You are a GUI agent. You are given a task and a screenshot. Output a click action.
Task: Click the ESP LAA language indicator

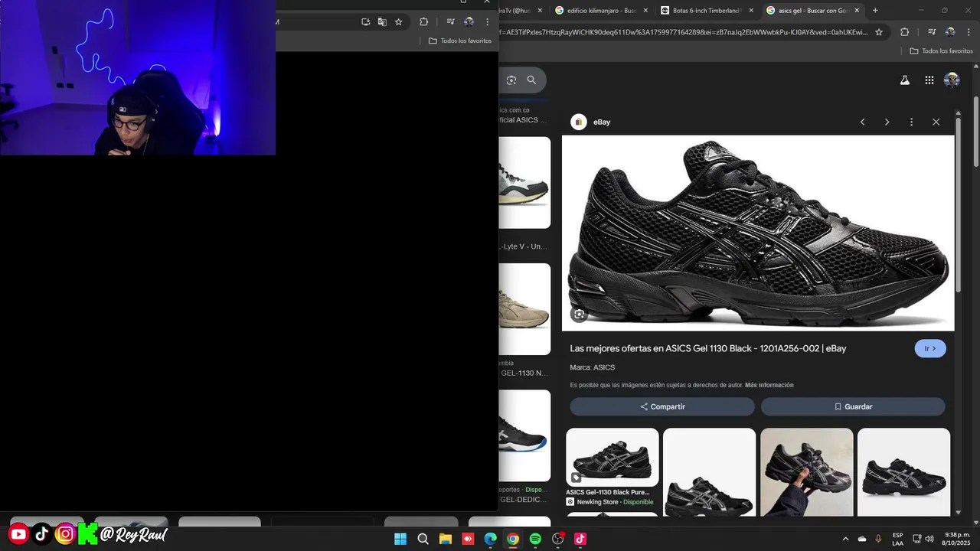[x=897, y=539]
